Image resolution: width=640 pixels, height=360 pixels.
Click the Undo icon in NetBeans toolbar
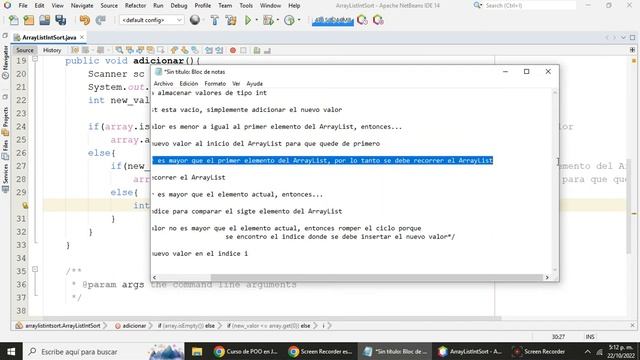pyautogui.click(x=84, y=20)
